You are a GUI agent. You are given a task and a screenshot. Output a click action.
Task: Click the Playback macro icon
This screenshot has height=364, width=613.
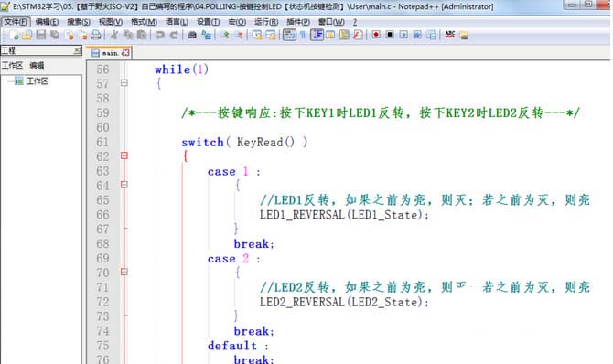click(403, 35)
